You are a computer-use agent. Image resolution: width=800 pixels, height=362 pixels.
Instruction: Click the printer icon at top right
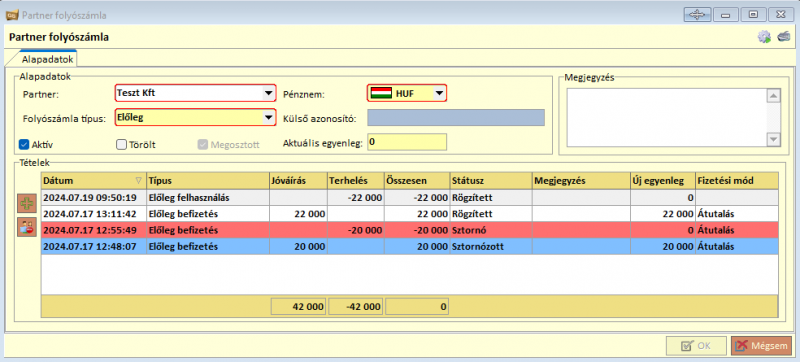click(784, 37)
